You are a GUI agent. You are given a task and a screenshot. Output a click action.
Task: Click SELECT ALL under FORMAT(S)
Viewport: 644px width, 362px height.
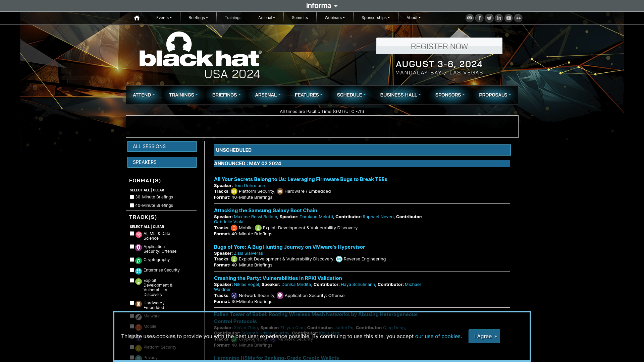point(140,190)
